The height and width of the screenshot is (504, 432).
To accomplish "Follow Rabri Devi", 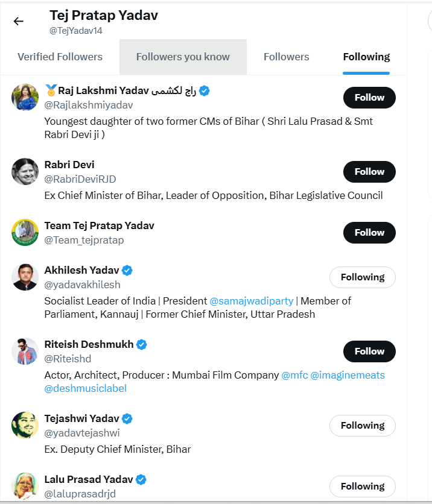I will tap(369, 172).
